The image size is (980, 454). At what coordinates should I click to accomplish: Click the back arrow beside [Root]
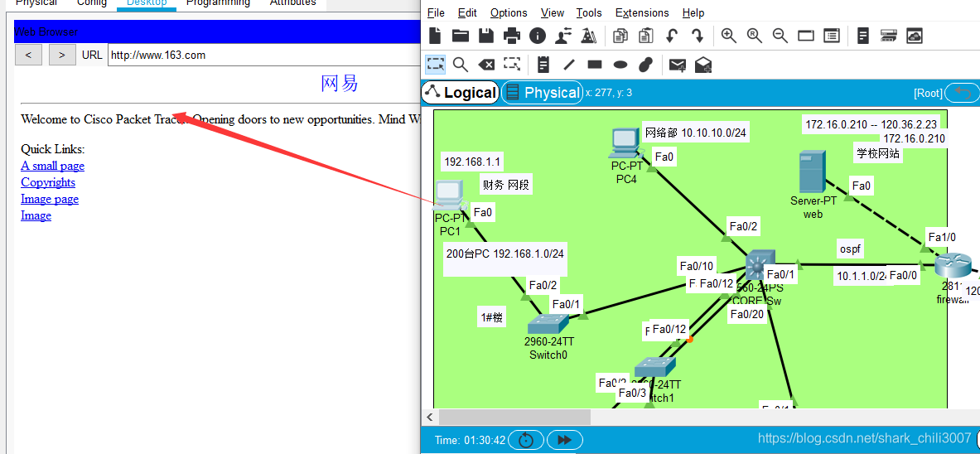pos(963,93)
